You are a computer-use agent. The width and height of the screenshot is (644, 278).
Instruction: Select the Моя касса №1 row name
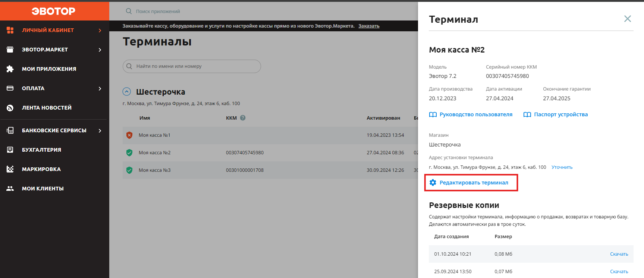pos(154,135)
